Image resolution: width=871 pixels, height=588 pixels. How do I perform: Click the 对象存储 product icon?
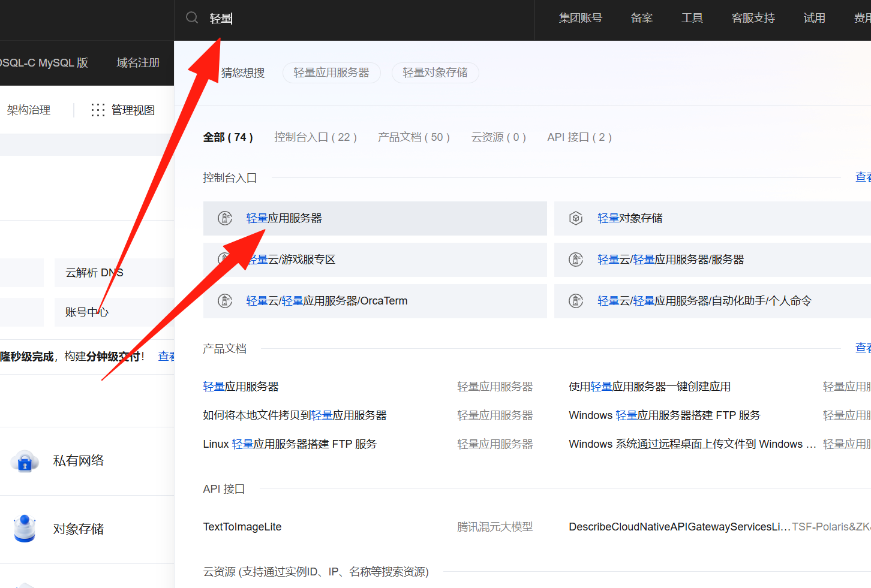point(25,529)
